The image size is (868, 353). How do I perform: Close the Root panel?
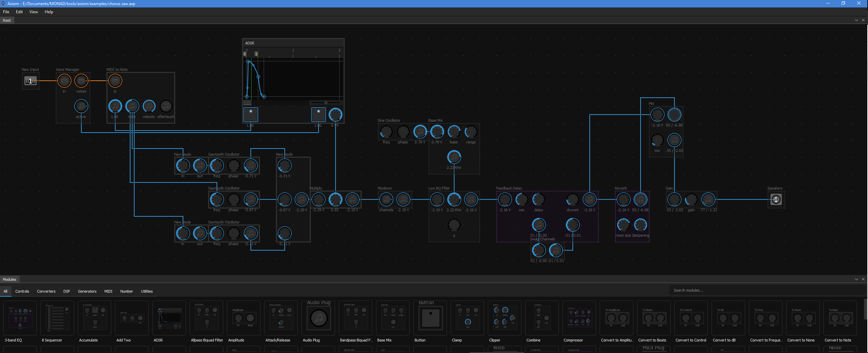pyautogui.click(x=863, y=20)
